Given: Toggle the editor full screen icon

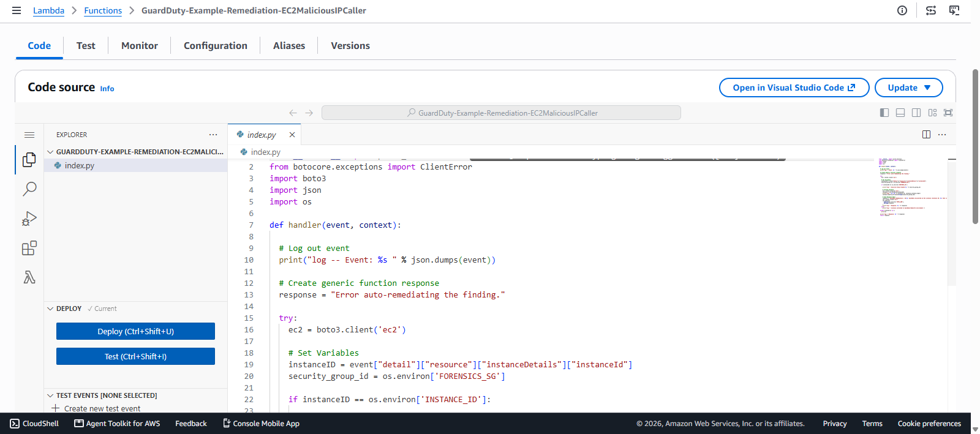Looking at the screenshot, I should [x=948, y=113].
